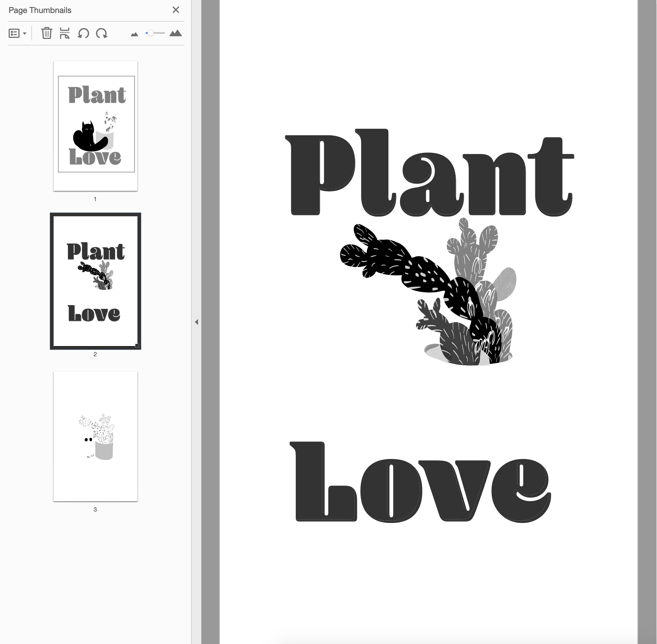
Task: Expand the dropdown arrow beside options icon
Action: coord(25,34)
